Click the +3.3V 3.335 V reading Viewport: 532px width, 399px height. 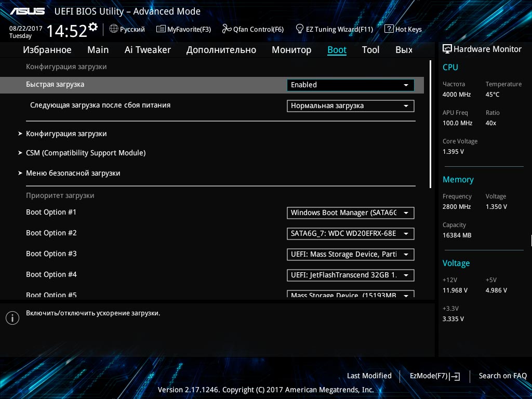tap(453, 319)
